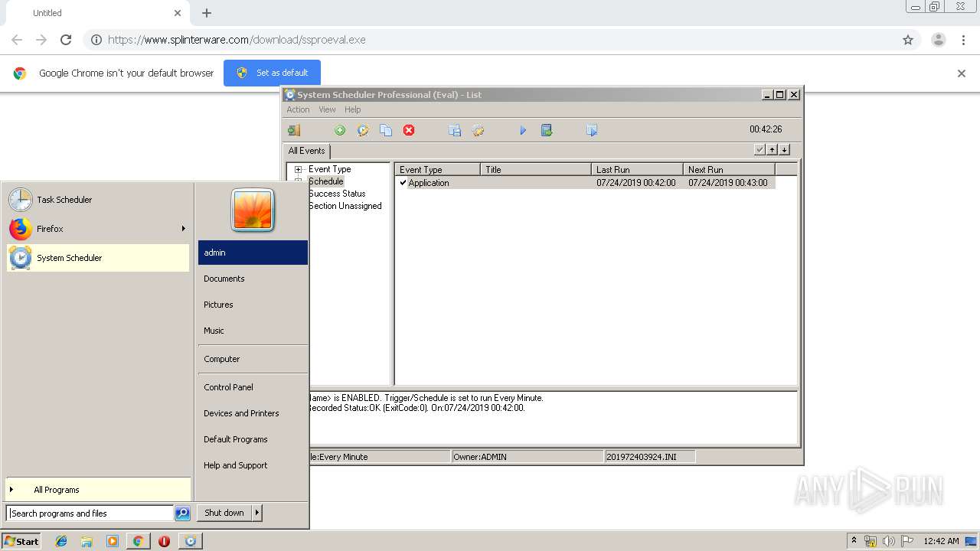Click Last Run value 07/24/2019 00:42:00
Screen dimensions: 980x551
pyautogui.click(x=635, y=183)
